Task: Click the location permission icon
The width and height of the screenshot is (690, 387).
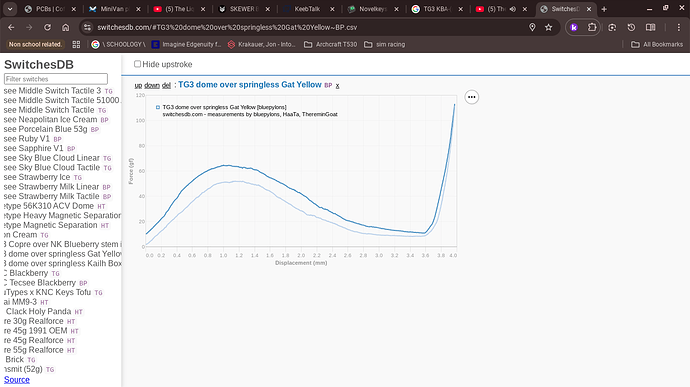Action: click(532, 27)
